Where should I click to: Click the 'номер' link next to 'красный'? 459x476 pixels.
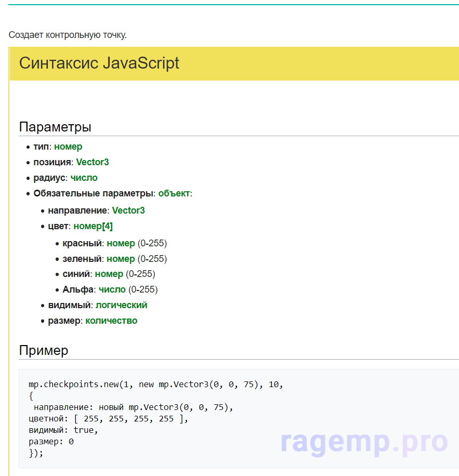click(x=121, y=243)
